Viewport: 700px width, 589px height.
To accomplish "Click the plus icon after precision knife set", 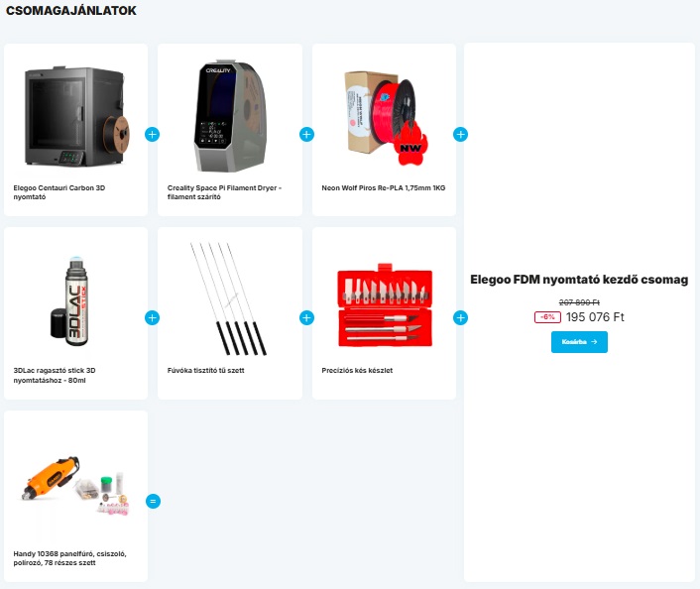I will click(460, 318).
